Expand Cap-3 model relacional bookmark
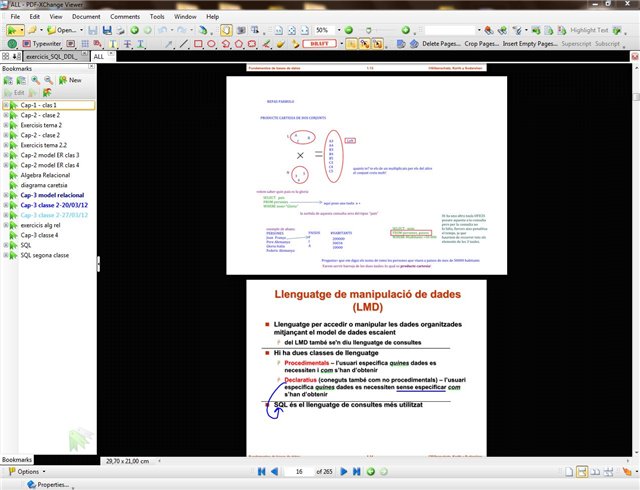The image size is (640, 490). pyautogui.click(x=6, y=195)
